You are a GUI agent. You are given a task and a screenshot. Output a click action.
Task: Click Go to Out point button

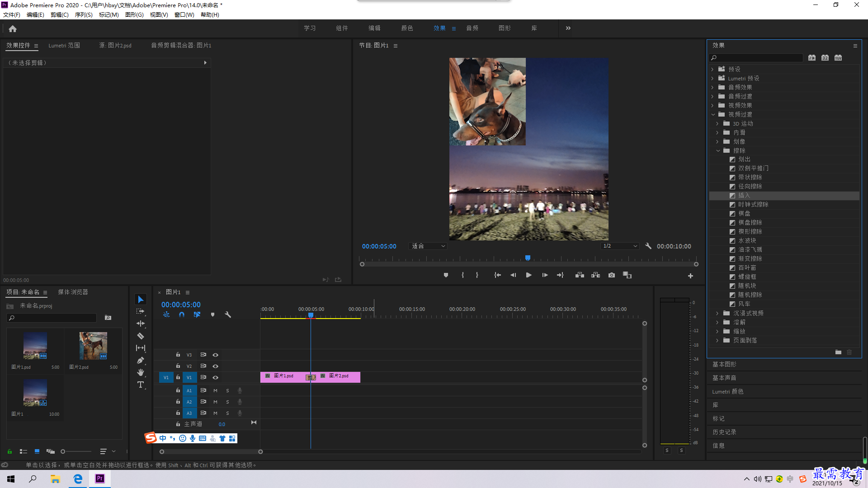[560, 275]
